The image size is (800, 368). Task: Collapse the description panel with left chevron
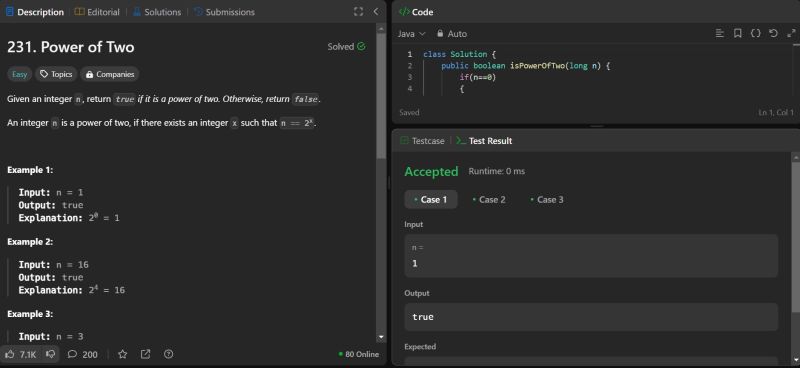click(x=376, y=12)
